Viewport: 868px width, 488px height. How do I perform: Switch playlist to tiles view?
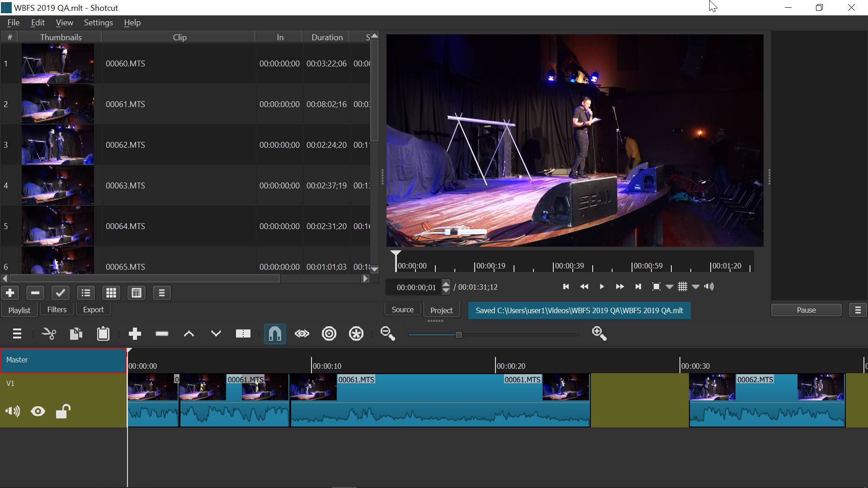pyautogui.click(x=111, y=293)
